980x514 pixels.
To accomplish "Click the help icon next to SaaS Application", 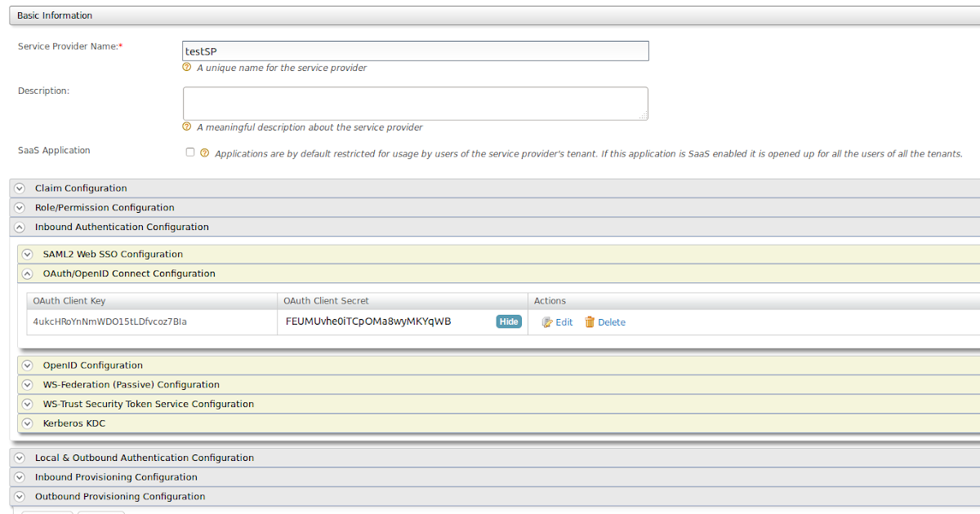I will (204, 153).
